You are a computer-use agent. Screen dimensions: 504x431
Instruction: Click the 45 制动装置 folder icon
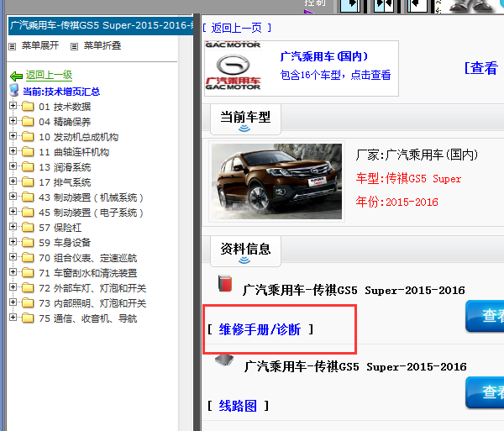coord(28,212)
